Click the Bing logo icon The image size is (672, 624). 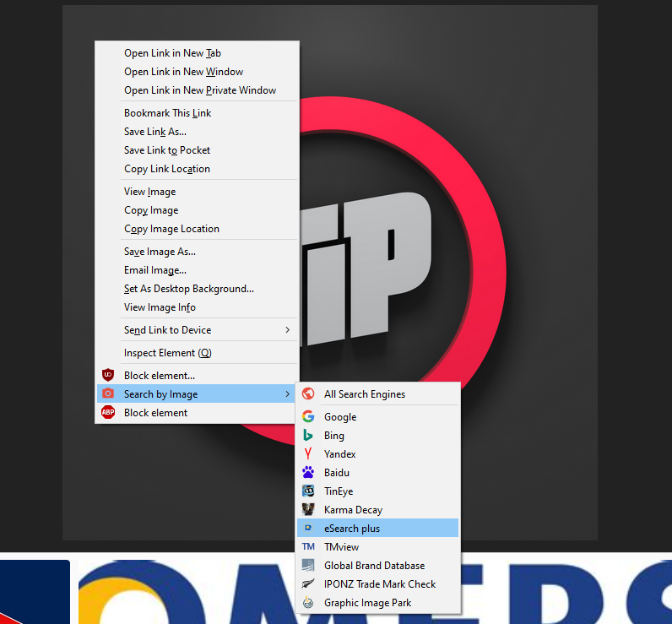pyautogui.click(x=308, y=435)
